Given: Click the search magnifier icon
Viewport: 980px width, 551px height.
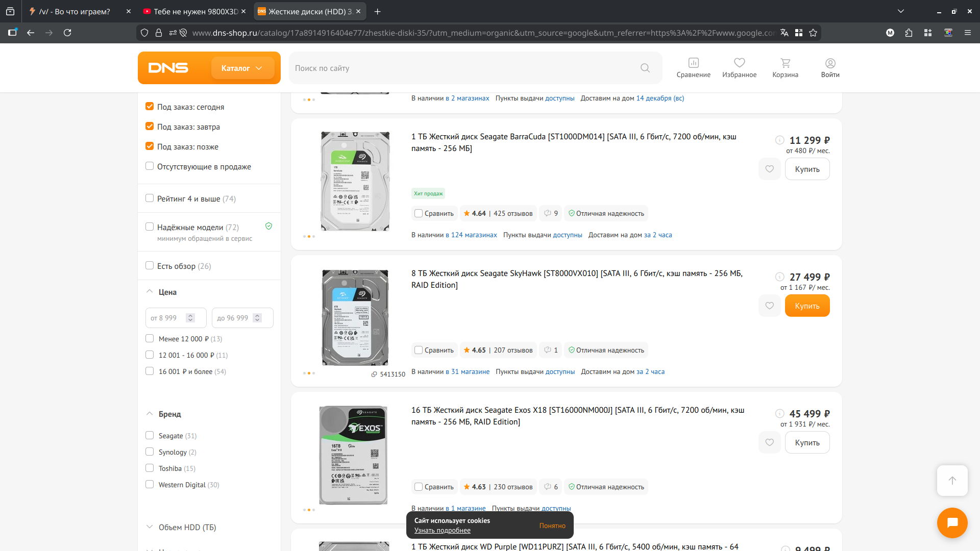Looking at the screenshot, I should coord(645,68).
